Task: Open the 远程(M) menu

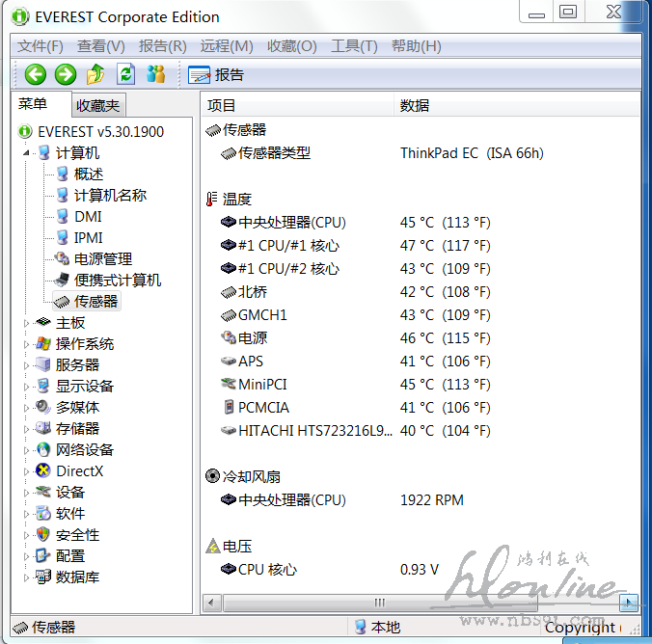Action: tap(227, 45)
